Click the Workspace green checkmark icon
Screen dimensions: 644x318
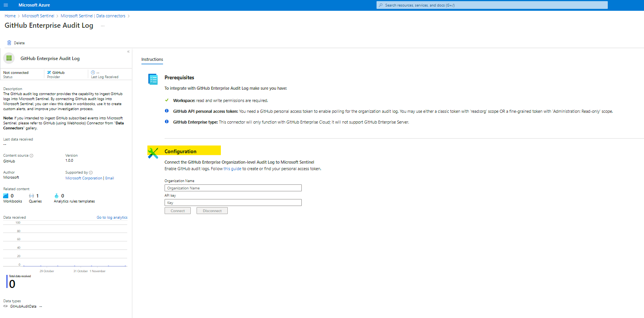pyautogui.click(x=167, y=100)
